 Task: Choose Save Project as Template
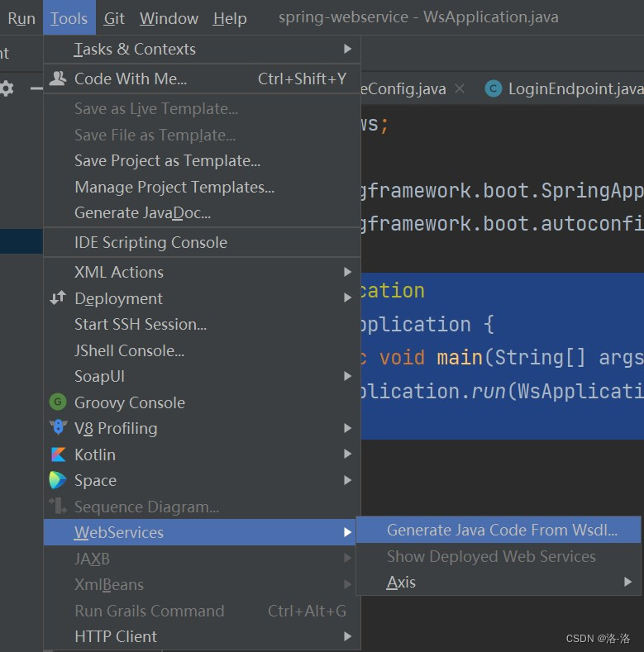[x=202, y=160]
